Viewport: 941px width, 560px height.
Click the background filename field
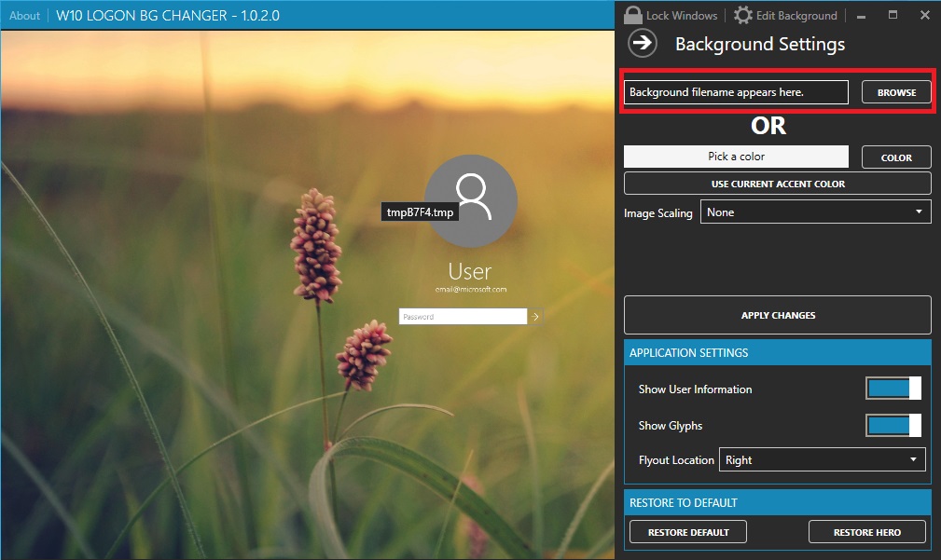736,92
